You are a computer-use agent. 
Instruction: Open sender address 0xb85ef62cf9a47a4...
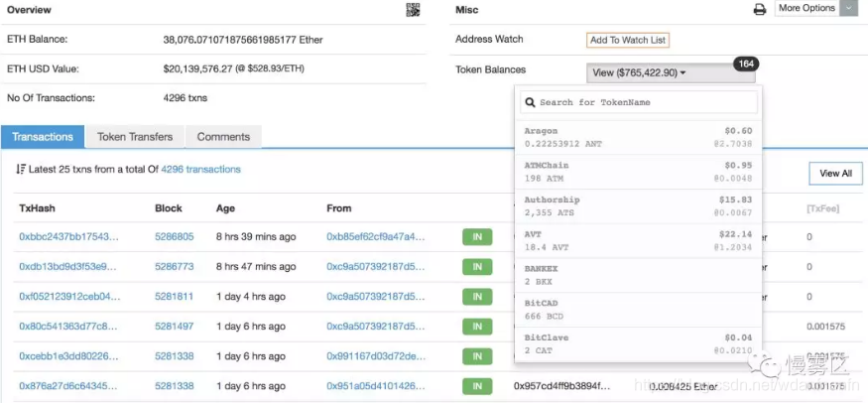coord(376,237)
